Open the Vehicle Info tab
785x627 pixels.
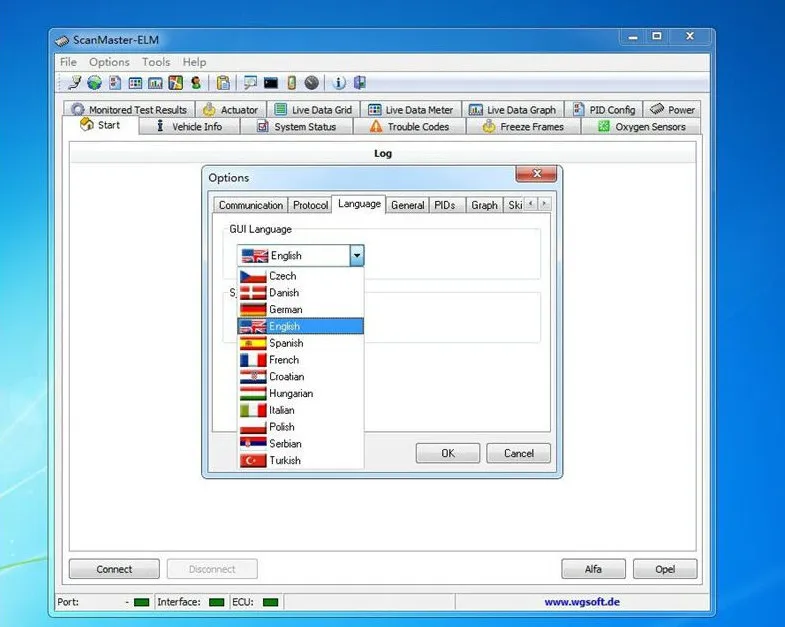coord(189,127)
